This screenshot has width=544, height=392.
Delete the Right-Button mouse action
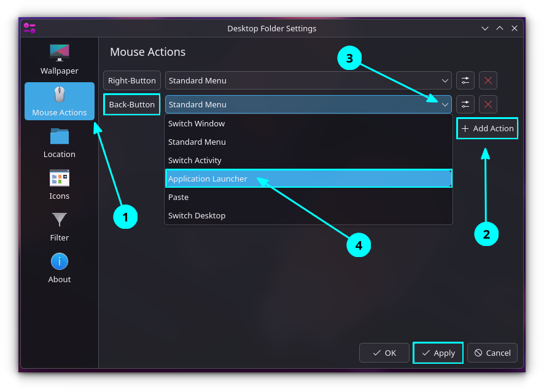488,80
